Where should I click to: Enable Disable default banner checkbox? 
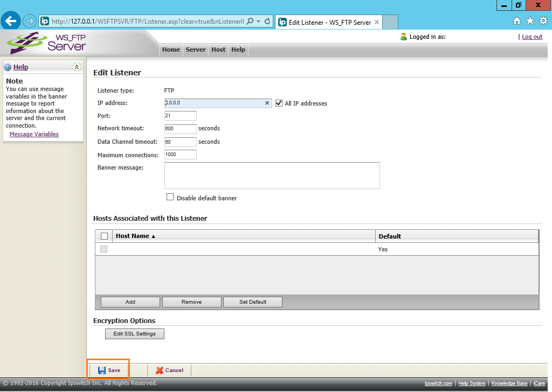coord(170,197)
